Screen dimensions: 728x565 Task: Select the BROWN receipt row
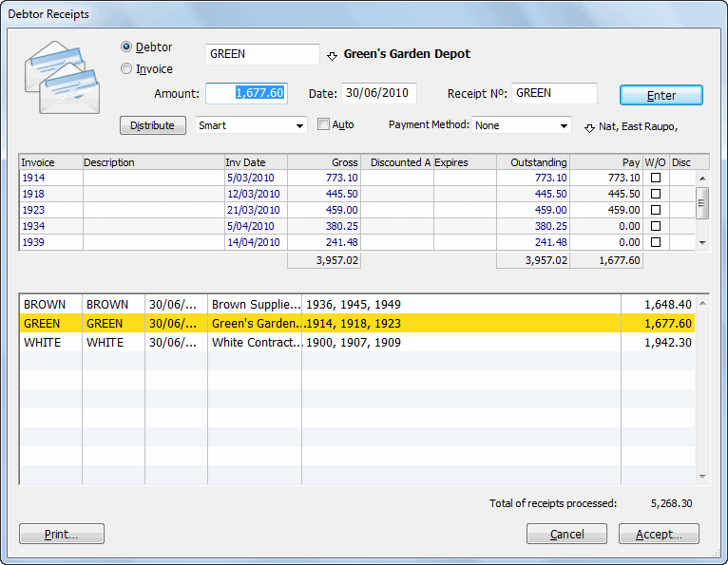(357, 304)
